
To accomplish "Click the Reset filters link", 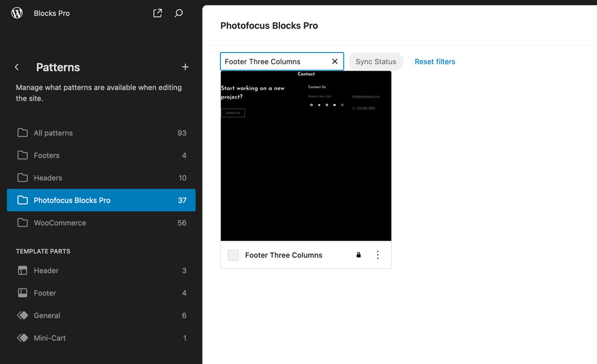I will pos(434,62).
